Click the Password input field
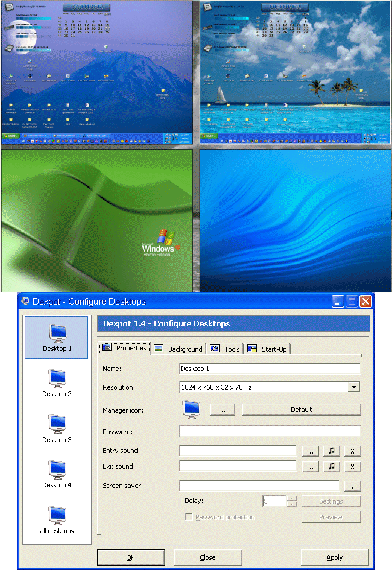This screenshot has height=570, width=392. coord(270,431)
